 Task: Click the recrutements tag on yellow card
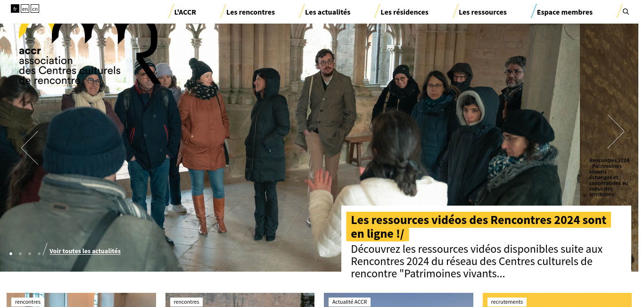[x=507, y=302]
